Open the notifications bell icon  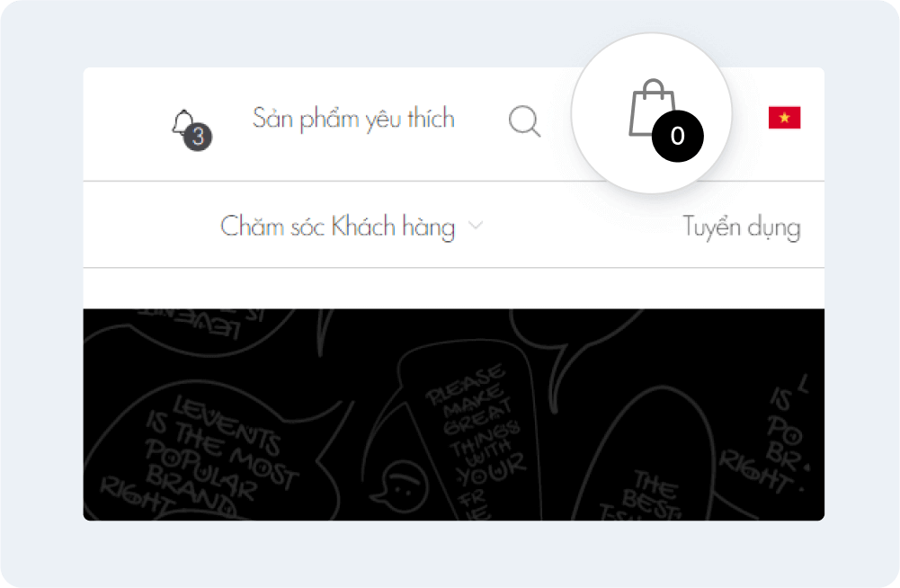(x=183, y=123)
